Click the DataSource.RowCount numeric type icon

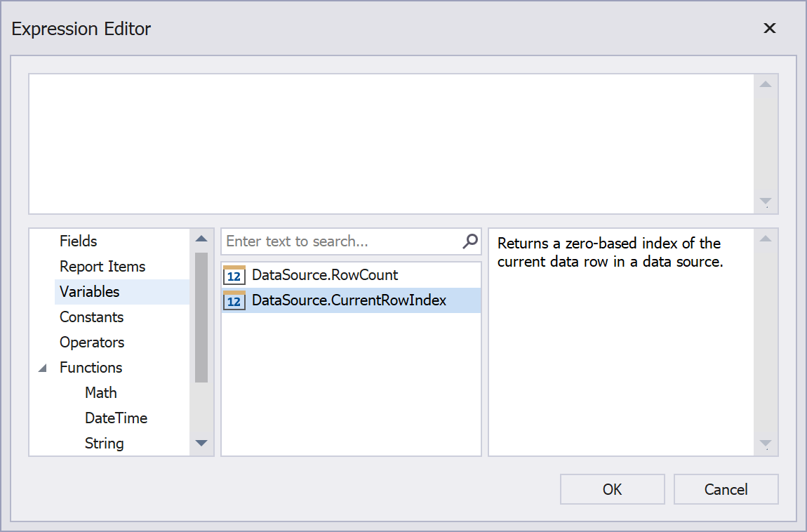coord(234,276)
